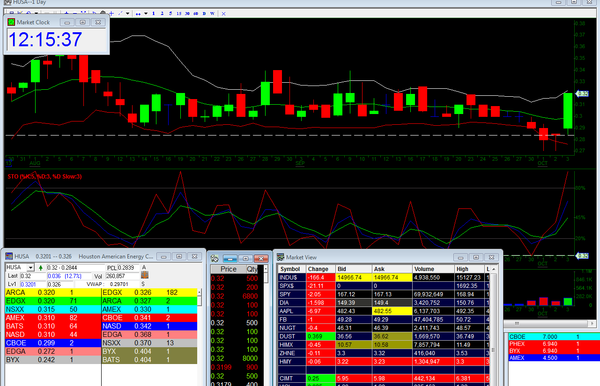Select the AMEX 0.330 ask row
This screenshot has height=386, width=600.
[x=149, y=309]
